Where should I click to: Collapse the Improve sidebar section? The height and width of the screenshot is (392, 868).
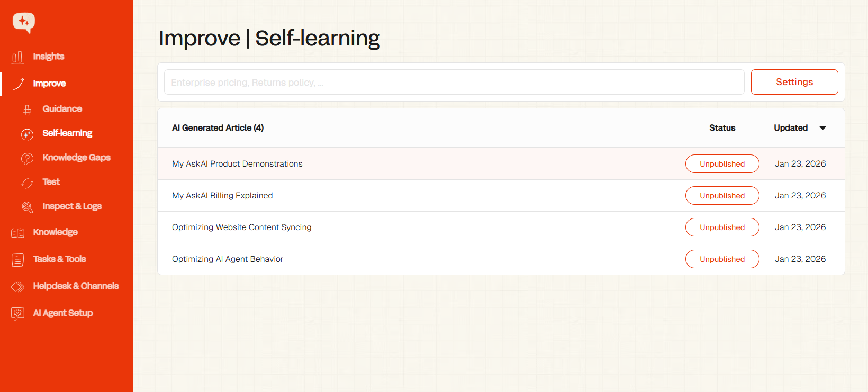(x=49, y=84)
